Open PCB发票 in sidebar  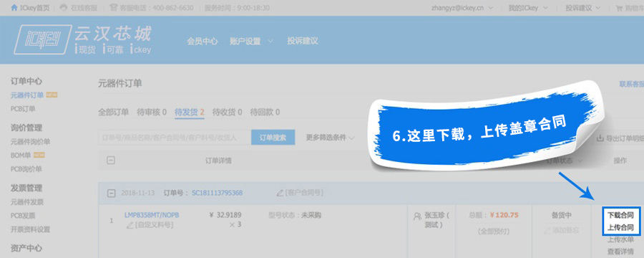tap(23, 216)
